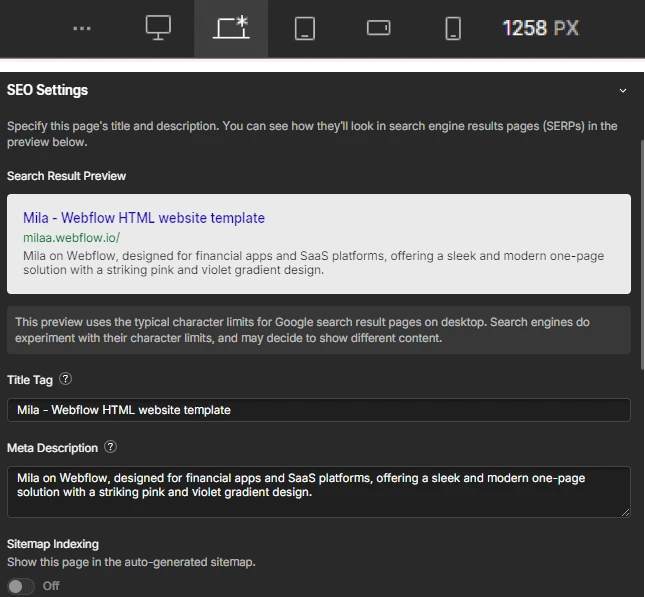Click the Search Result Preview label
Screen dimensions: 645x597
coord(66,176)
